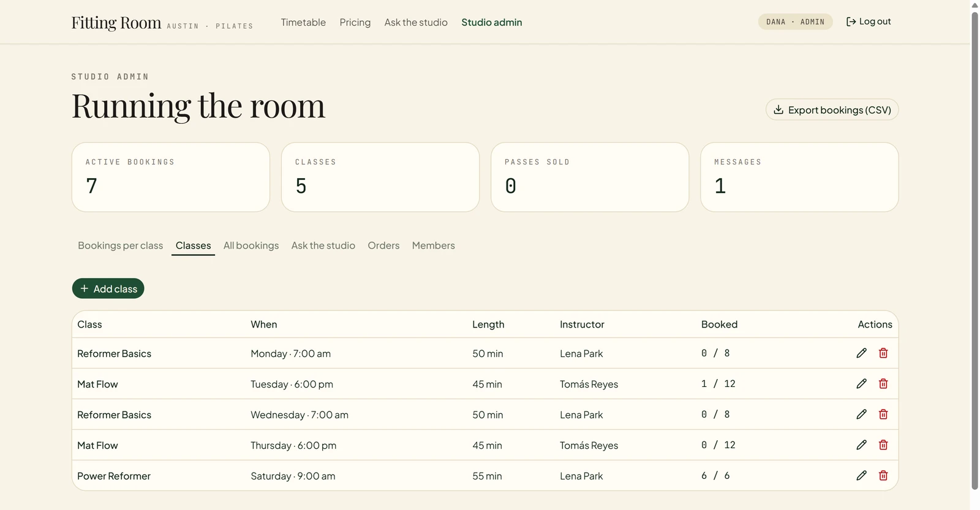The height and width of the screenshot is (510, 980).
Task: View the Members tab
Action: tap(434, 246)
